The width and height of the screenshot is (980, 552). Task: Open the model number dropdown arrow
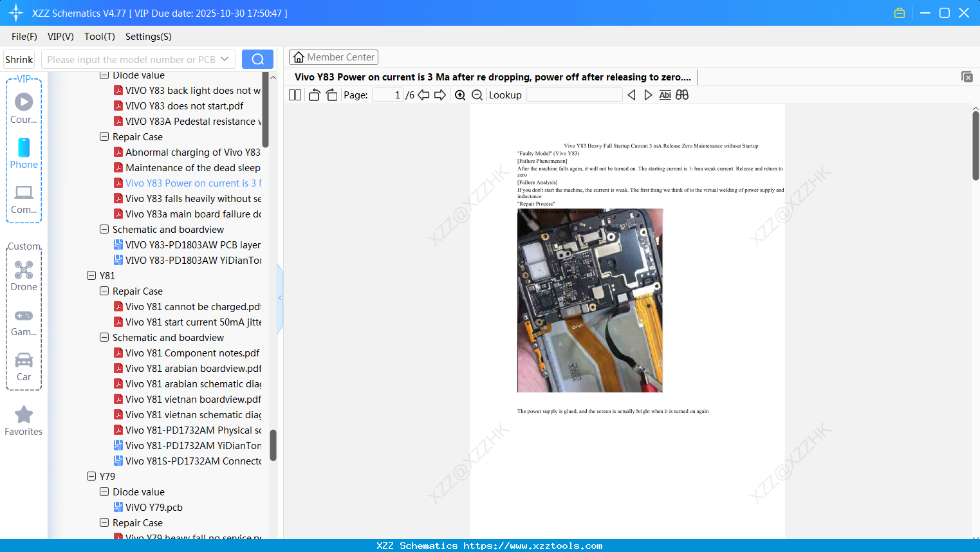(x=225, y=59)
